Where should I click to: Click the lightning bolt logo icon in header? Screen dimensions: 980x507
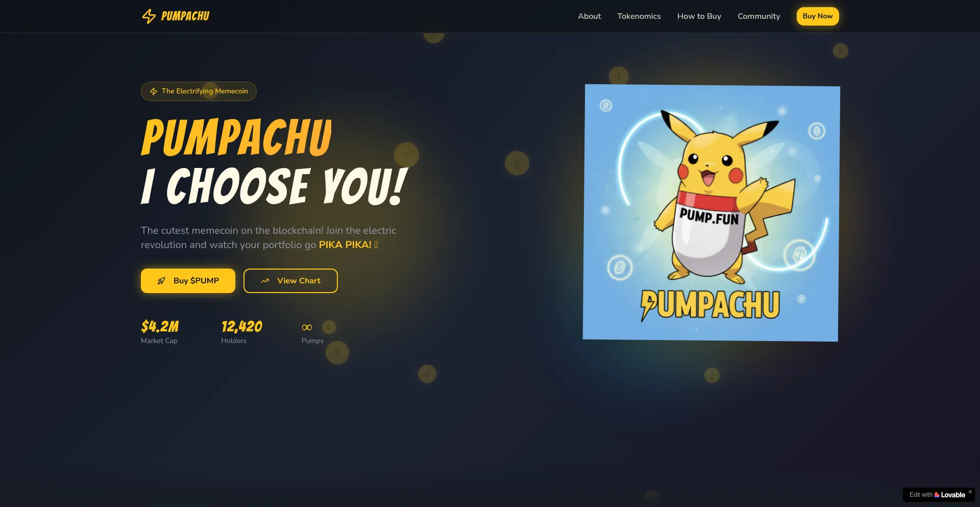[x=149, y=16]
